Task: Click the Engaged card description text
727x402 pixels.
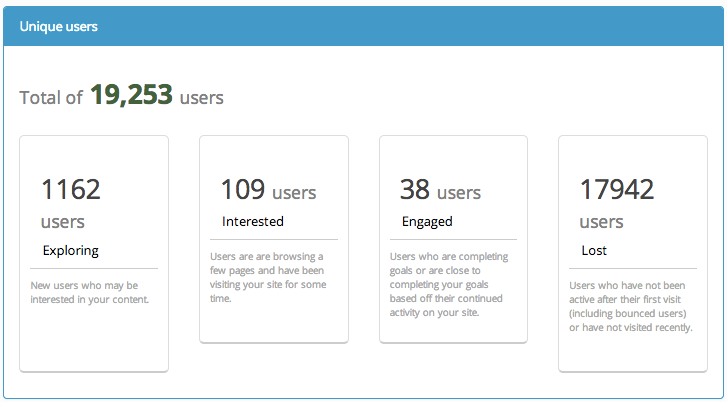Action: tap(451, 284)
